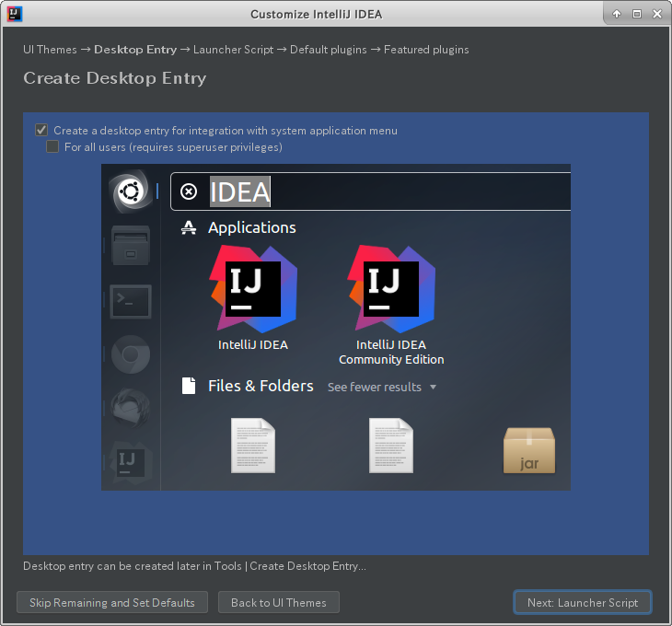Click the Chrome icon in preview dock
Screen dimensions: 672x626
(131, 354)
